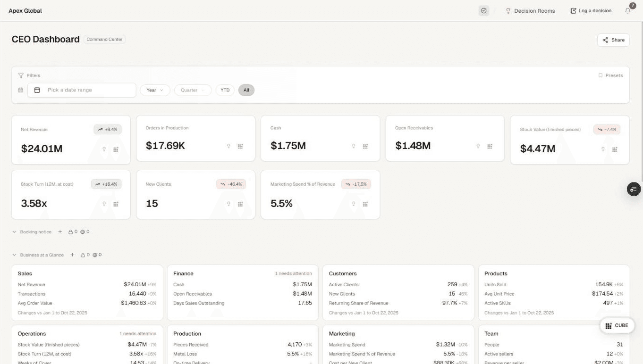
Task: Open Decision Rooms
Action: click(530, 11)
